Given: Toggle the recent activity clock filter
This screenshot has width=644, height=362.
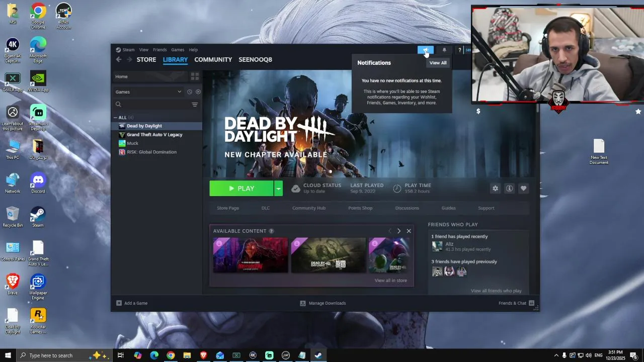Looking at the screenshot, I should (x=190, y=92).
